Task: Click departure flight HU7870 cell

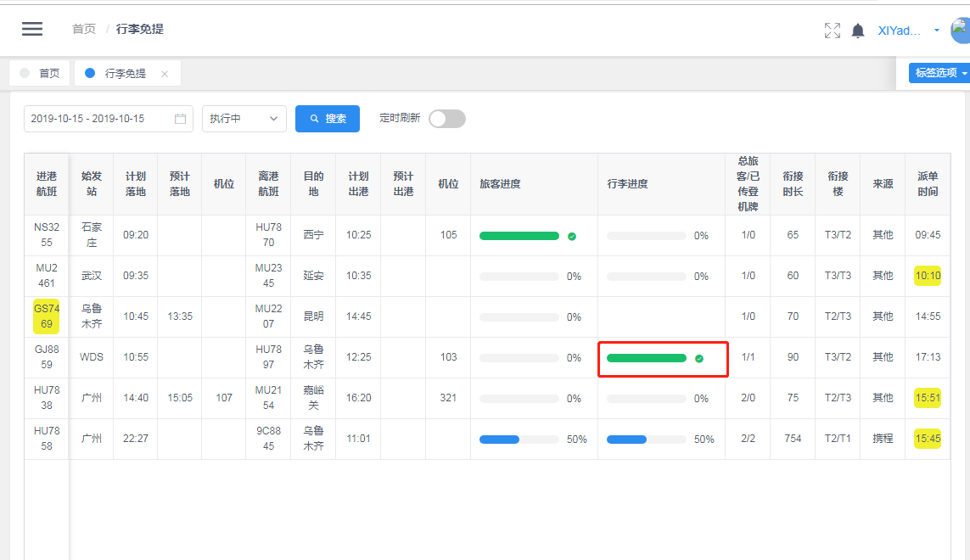Action: pos(268,235)
